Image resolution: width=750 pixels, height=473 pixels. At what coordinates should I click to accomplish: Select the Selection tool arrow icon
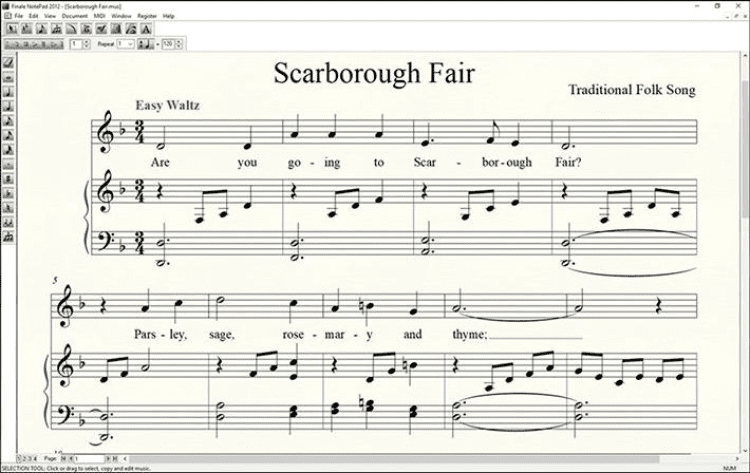[12, 28]
